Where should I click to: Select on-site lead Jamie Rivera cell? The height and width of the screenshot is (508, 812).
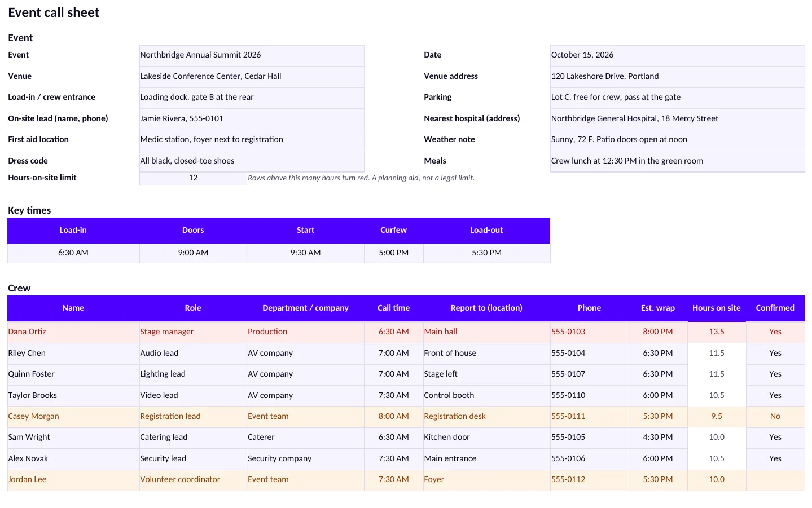[x=252, y=119]
